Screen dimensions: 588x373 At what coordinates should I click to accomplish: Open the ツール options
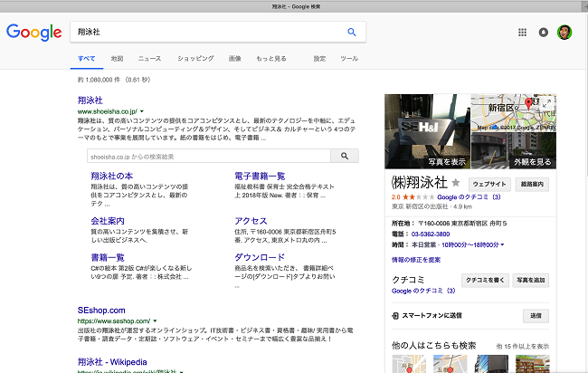349,59
